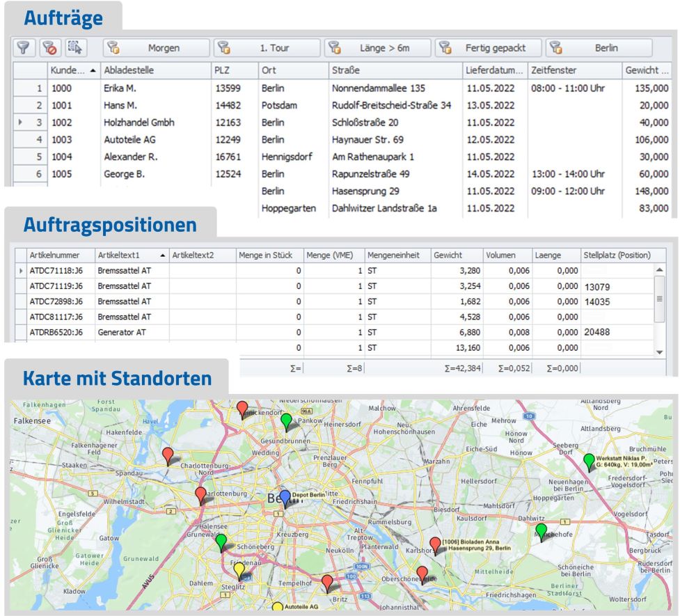Select order row 1 number cell
Screen dimensions: 696x616
click(30, 88)
